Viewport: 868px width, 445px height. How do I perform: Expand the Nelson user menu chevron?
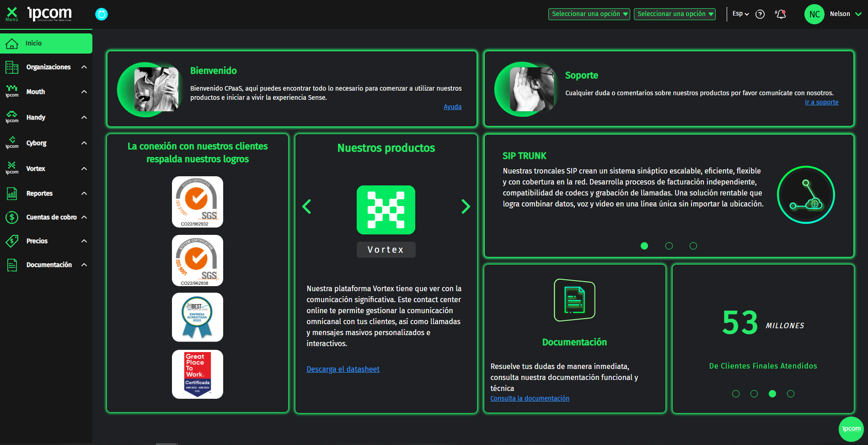pyautogui.click(x=858, y=14)
